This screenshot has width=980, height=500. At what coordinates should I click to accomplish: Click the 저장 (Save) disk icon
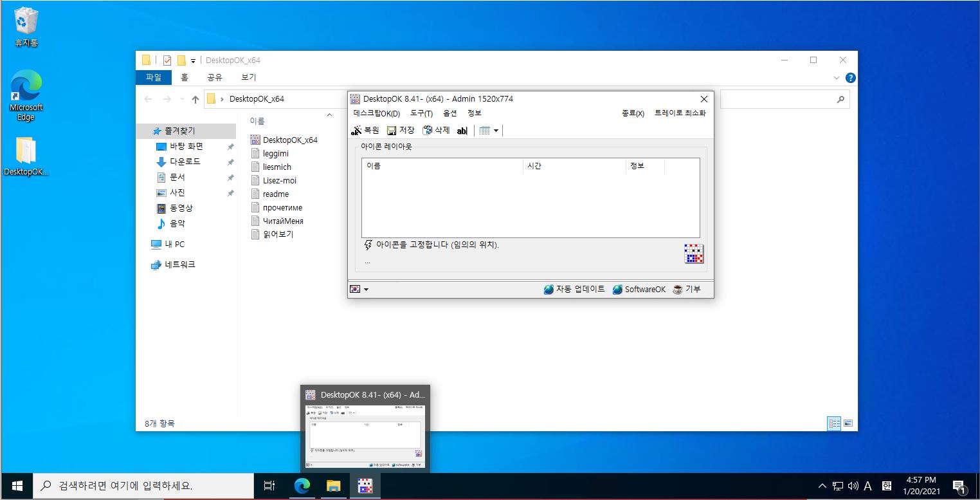coord(392,130)
